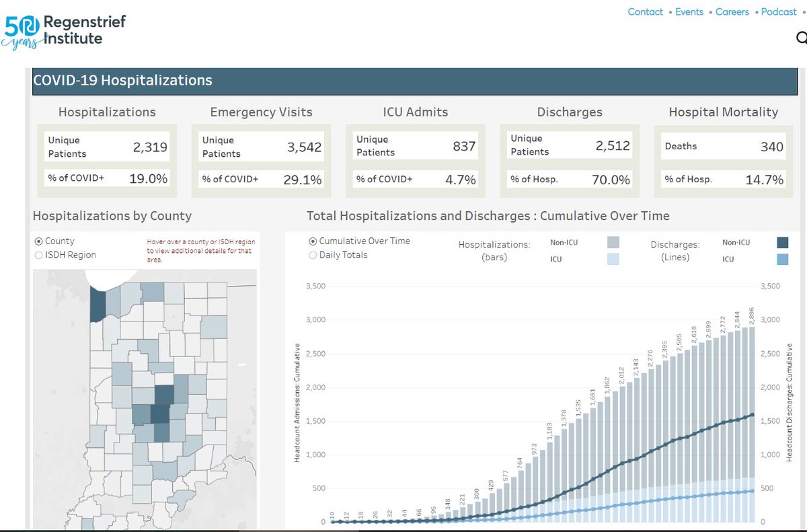Open the Contact link
Viewport: 807px width, 532px height.
pos(645,12)
